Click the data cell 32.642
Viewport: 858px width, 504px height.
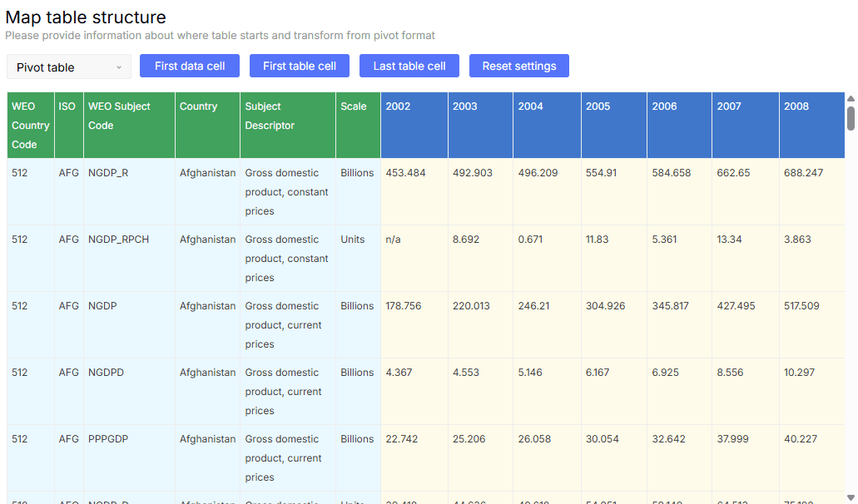680,458
